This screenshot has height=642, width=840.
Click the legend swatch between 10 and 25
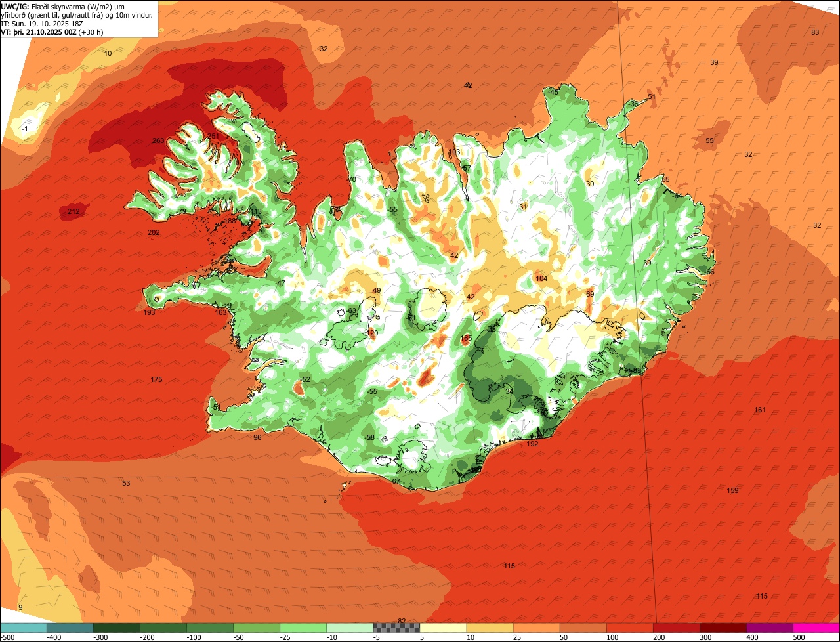click(x=490, y=628)
